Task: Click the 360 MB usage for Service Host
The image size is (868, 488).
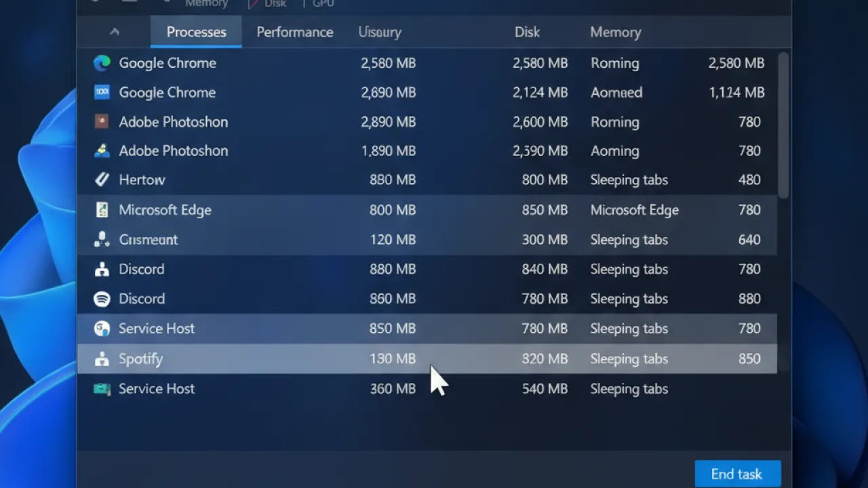Action: 393,389
